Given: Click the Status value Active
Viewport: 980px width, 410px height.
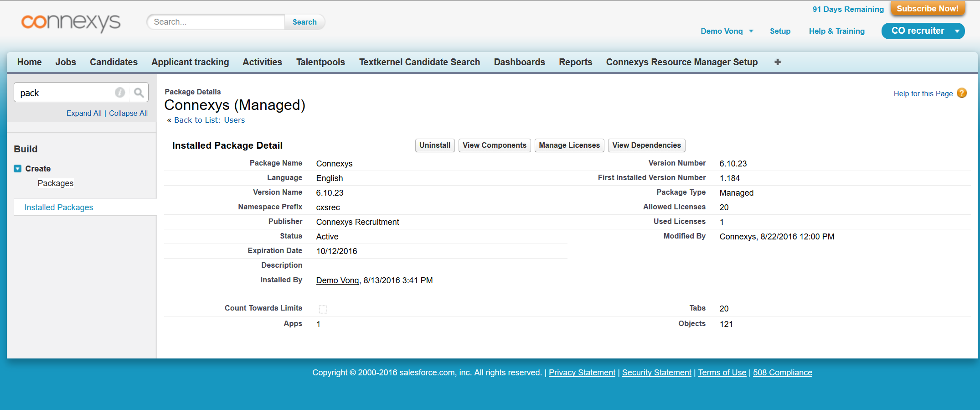Looking at the screenshot, I should click(x=327, y=237).
